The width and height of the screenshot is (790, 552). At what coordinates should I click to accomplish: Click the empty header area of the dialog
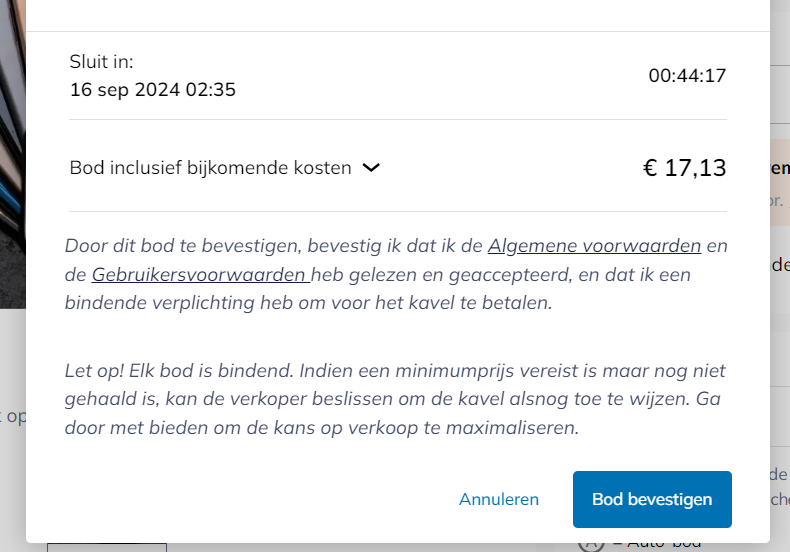(398, 15)
